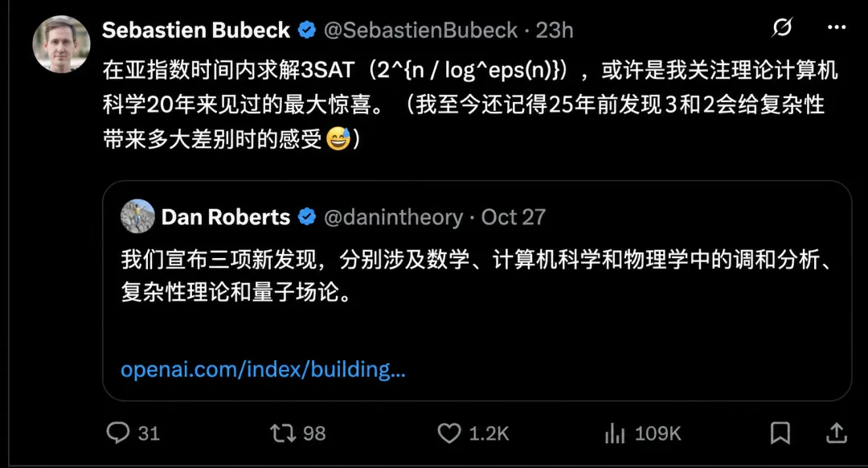Screen dimensions: 868x468
Task: Share the tweet via upload arrow icon
Action: (837, 433)
